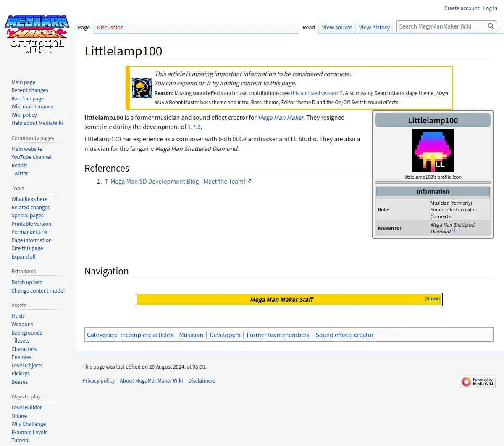Open Related changes tool
Image resolution: width=504 pixels, height=446 pixels.
tap(31, 207)
